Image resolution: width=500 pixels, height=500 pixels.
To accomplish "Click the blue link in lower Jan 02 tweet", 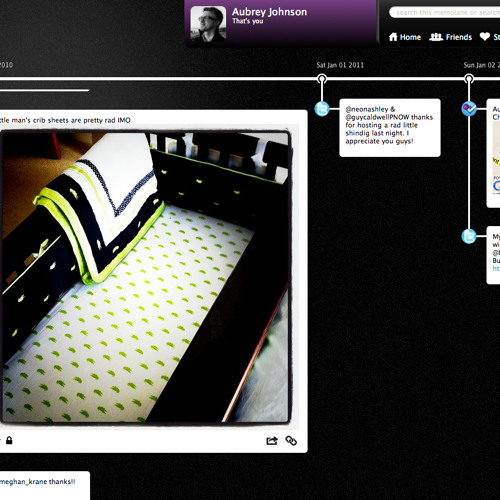I will click(x=496, y=268).
